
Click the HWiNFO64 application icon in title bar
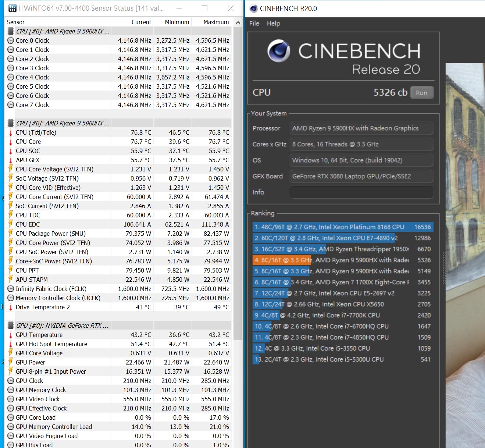(x=13, y=8)
